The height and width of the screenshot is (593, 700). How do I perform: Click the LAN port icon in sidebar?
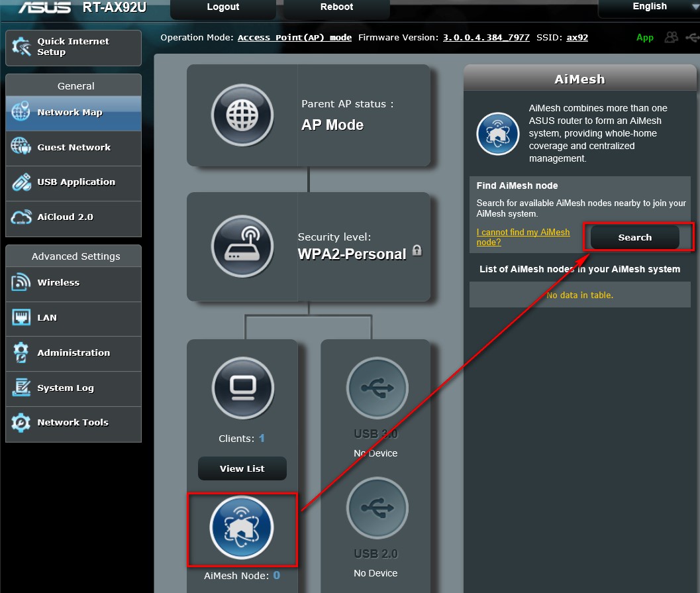point(21,317)
